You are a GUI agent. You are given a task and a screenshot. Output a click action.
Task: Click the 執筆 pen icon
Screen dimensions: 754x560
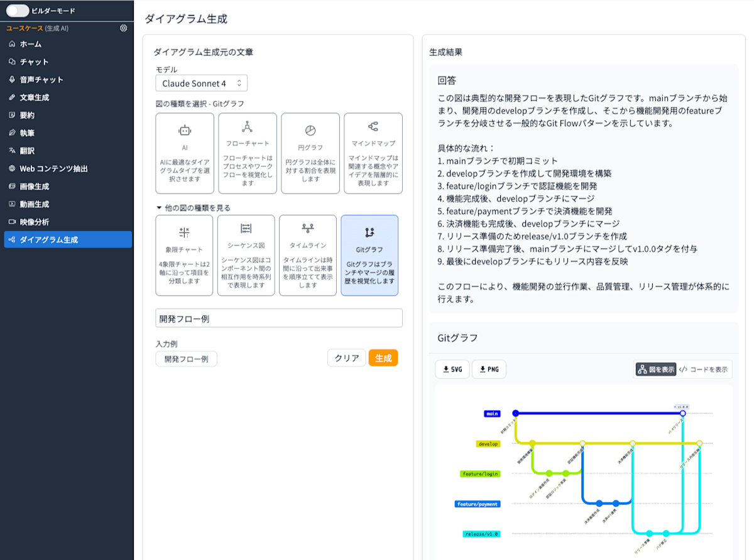[x=12, y=133]
